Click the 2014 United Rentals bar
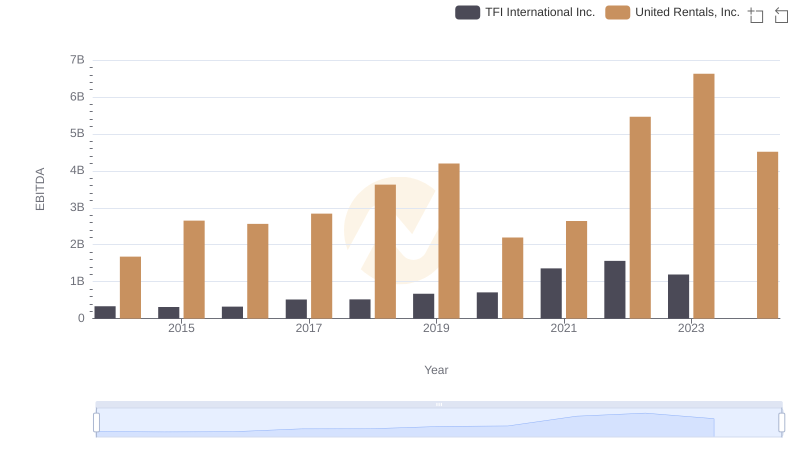The width and height of the screenshot is (800, 461). tap(130, 288)
